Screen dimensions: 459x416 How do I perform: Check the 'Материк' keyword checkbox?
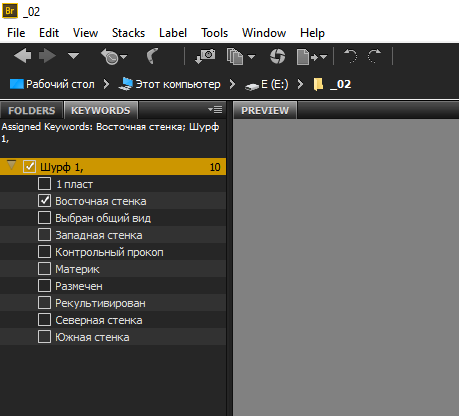pos(44,269)
